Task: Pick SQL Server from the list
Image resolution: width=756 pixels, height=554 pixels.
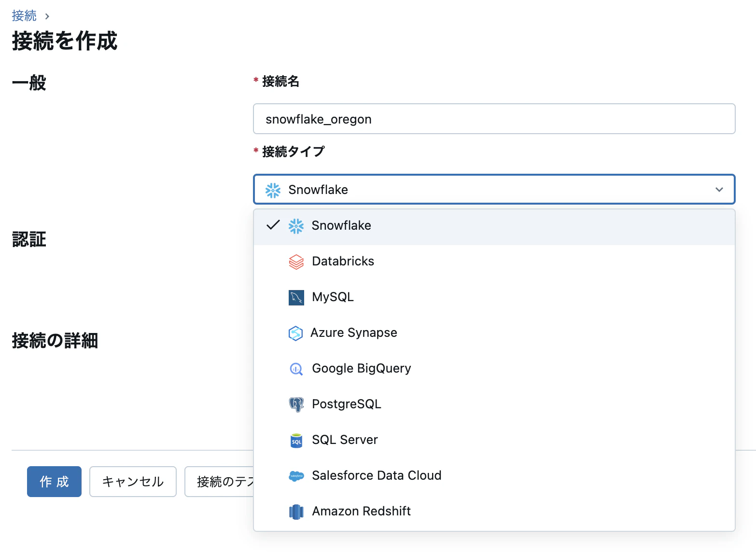Action: pyautogui.click(x=494, y=440)
